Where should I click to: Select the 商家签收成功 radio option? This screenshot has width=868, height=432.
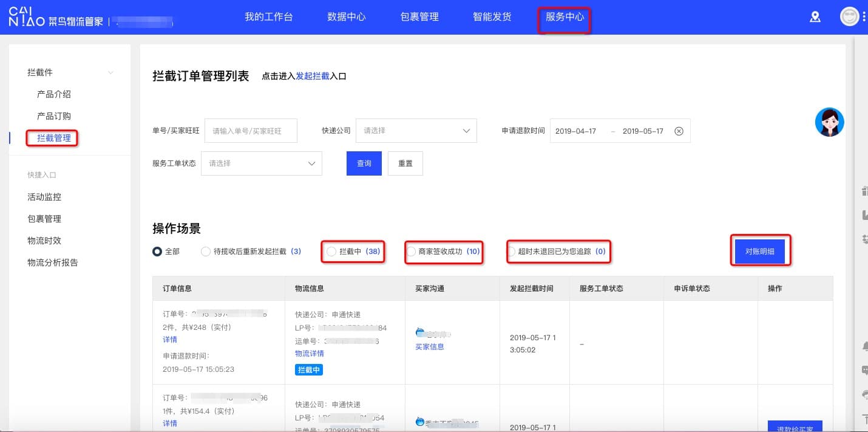point(412,252)
